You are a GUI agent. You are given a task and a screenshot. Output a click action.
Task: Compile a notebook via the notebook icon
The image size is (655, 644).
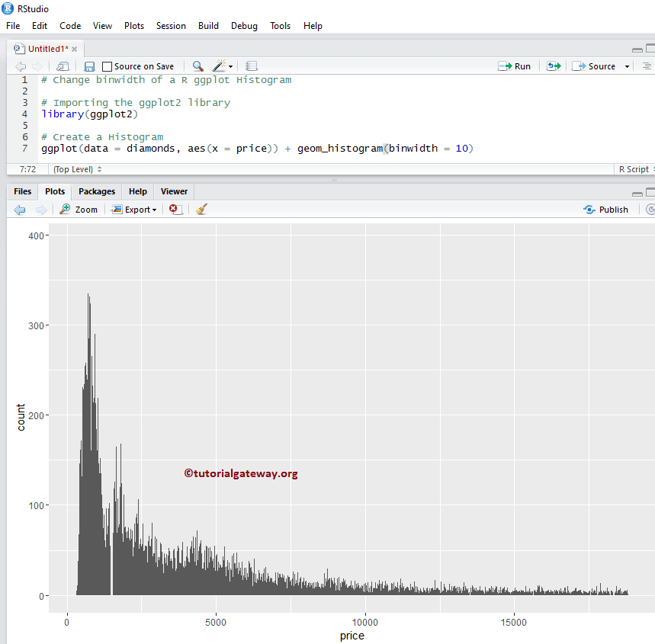pos(252,66)
